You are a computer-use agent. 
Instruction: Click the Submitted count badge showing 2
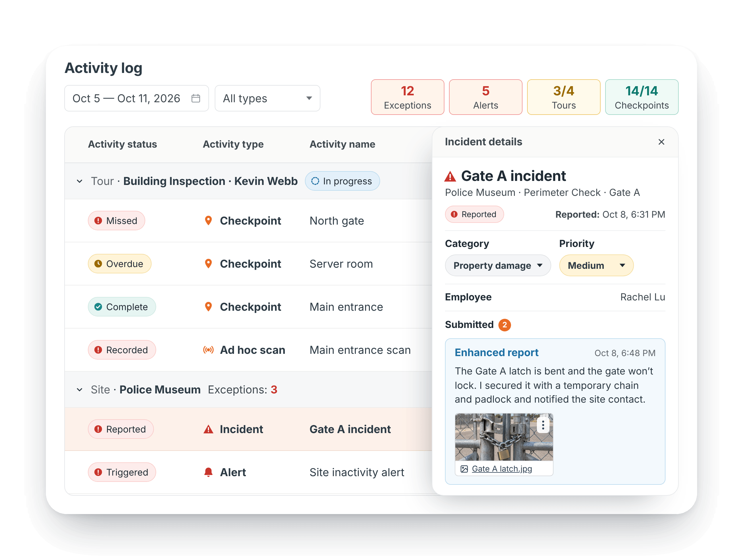(504, 325)
